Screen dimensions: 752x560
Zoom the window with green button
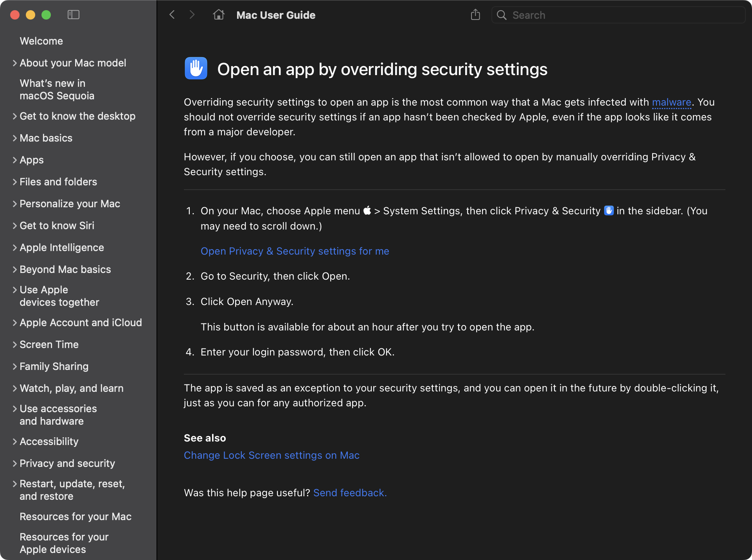(x=46, y=15)
